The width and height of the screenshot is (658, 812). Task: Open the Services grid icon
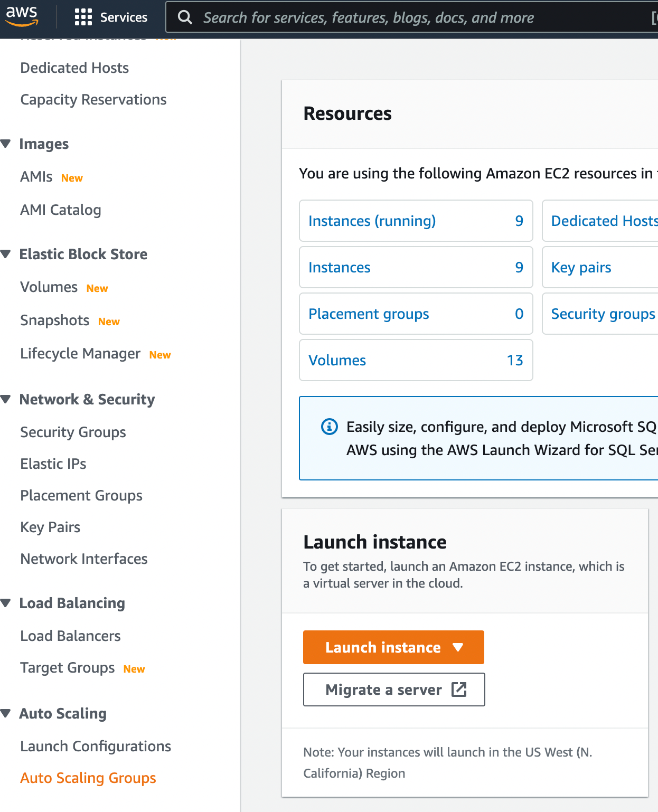pos(83,17)
